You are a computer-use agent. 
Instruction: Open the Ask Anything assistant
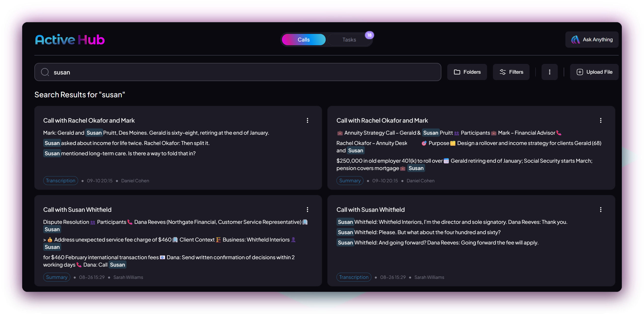click(x=592, y=40)
